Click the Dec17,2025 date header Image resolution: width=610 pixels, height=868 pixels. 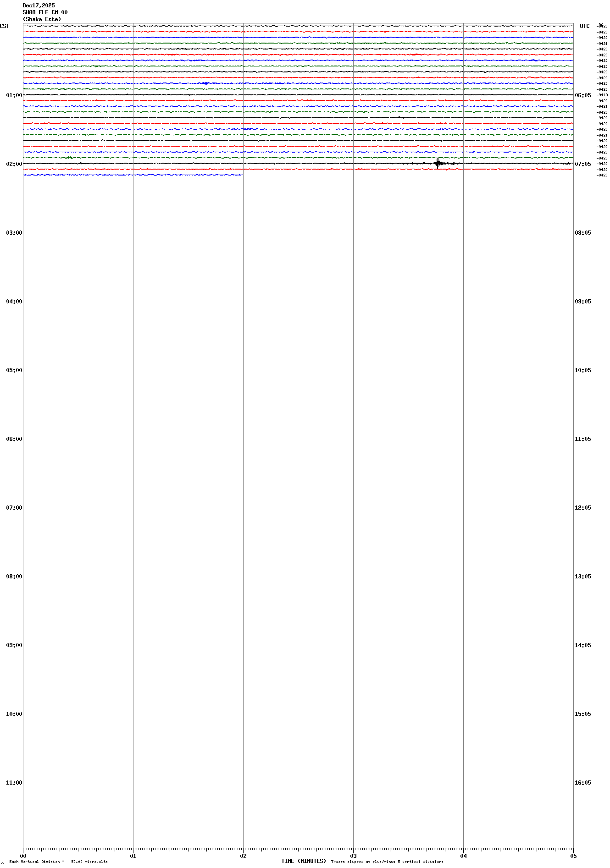point(39,5)
